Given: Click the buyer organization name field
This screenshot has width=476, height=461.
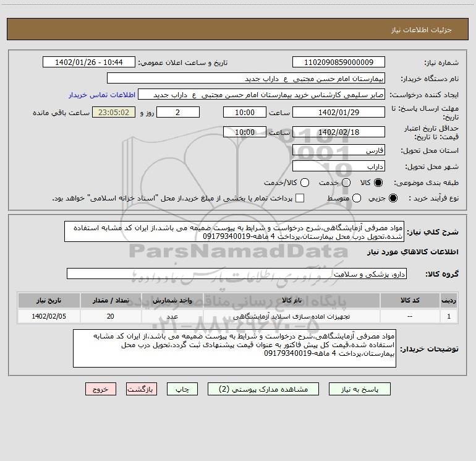Looking at the screenshot, I should (246, 78).
